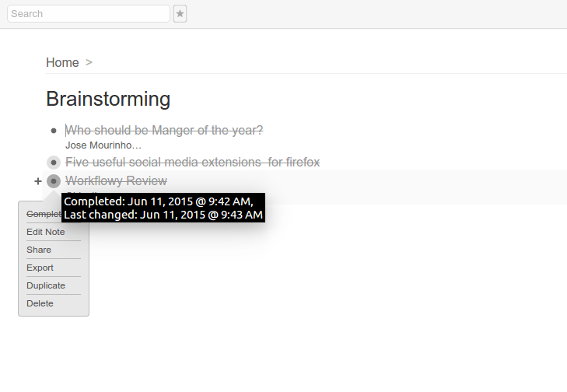The image size is (567, 392).
Task: Choose Share in the context menu
Action: pyautogui.click(x=39, y=250)
